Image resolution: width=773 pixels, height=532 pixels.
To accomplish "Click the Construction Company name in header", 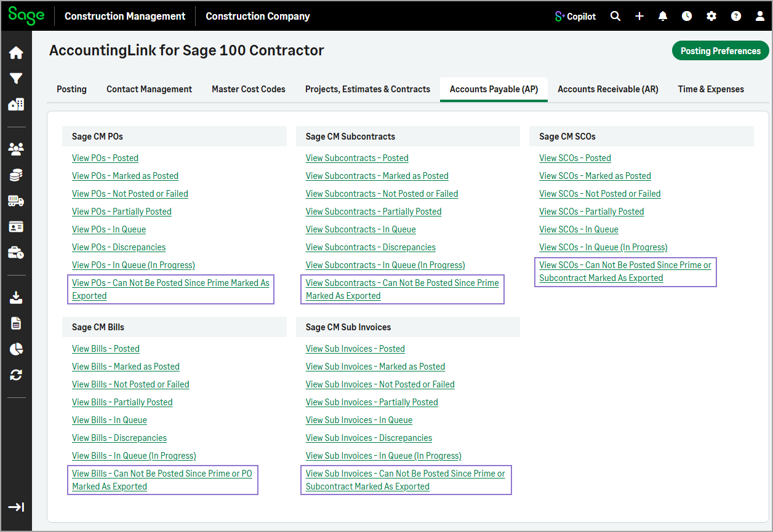I will [258, 16].
